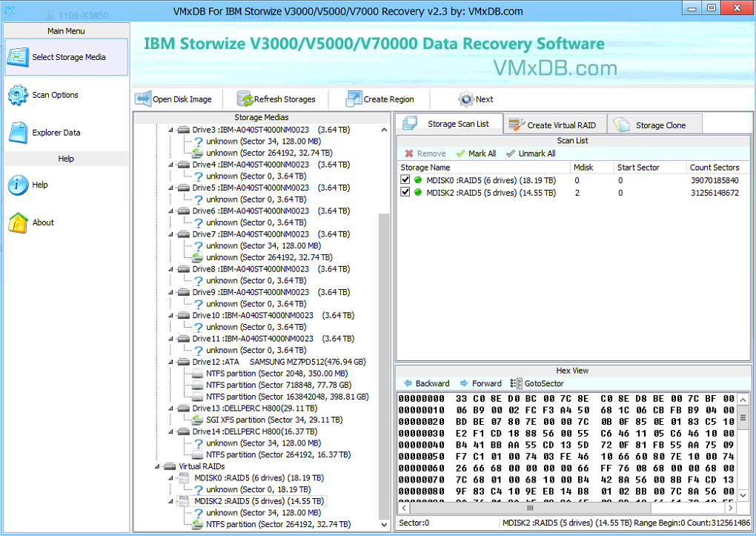This screenshot has width=756, height=536.
Task: Click the green Mark All check icon
Action: [460, 153]
